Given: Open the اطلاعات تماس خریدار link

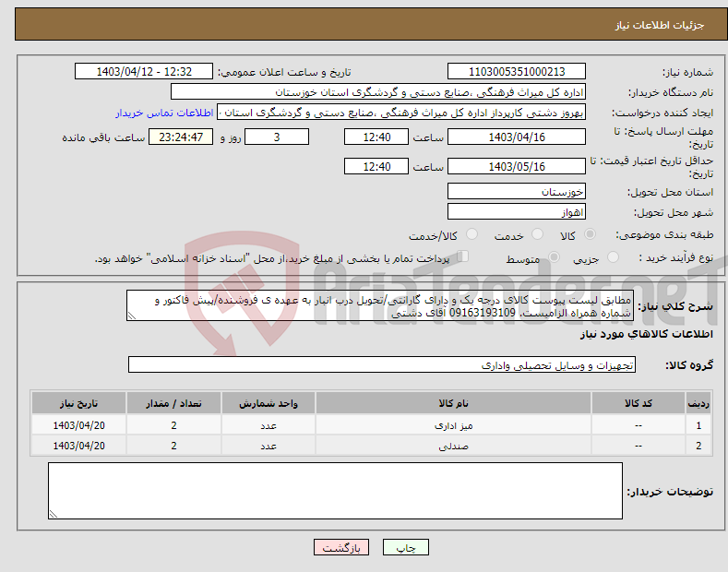Looking at the screenshot, I should pyautogui.click(x=164, y=113).
